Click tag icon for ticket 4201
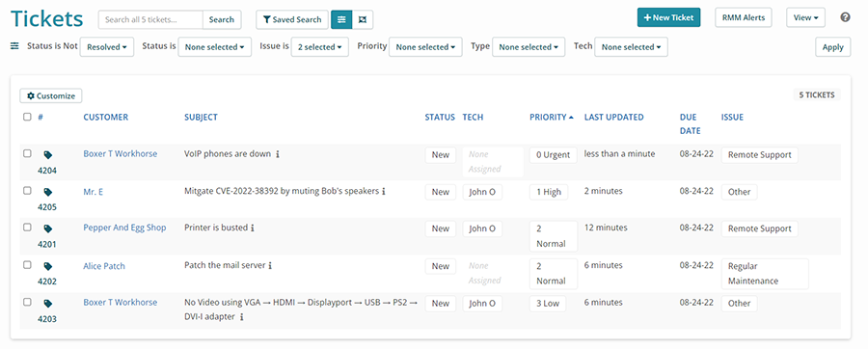This screenshot has height=349, width=868. pyautogui.click(x=47, y=228)
